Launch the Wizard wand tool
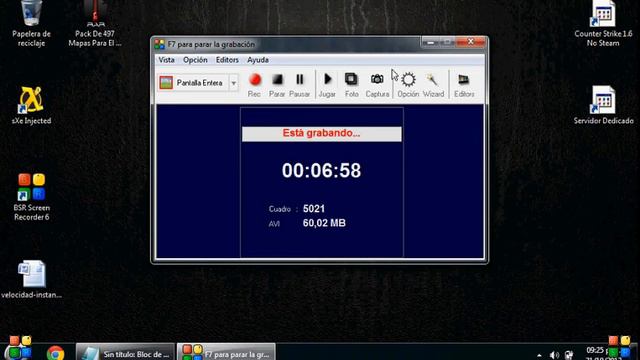The width and height of the screenshot is (640, 360). tap(433, 85)
